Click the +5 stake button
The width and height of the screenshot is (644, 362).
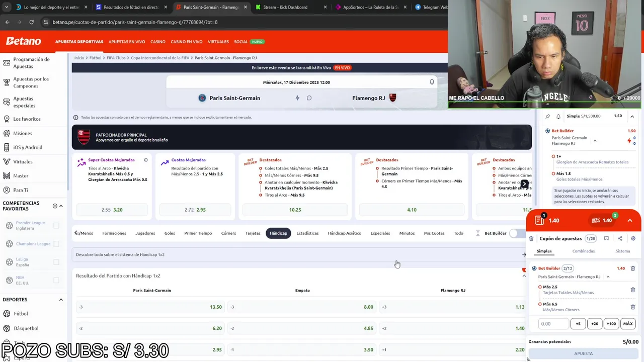[x=578, y=324]
